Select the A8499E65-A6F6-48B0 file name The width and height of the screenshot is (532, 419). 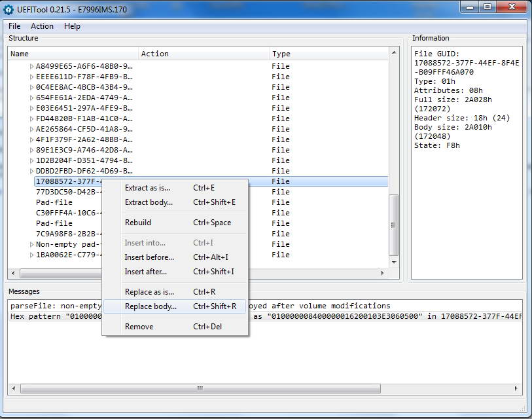point(84,66)
